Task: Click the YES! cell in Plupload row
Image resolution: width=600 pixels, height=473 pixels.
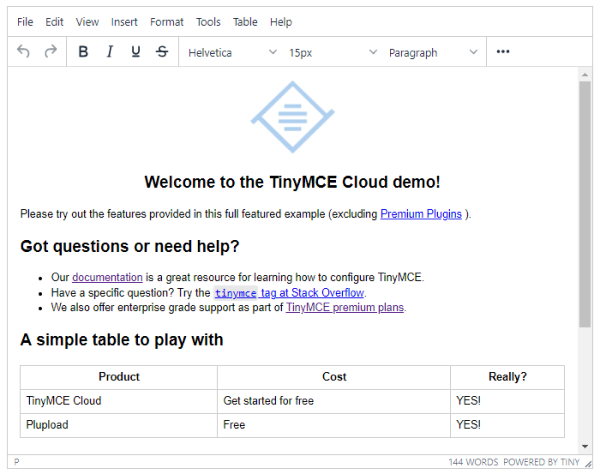Action: coord(507,425)
